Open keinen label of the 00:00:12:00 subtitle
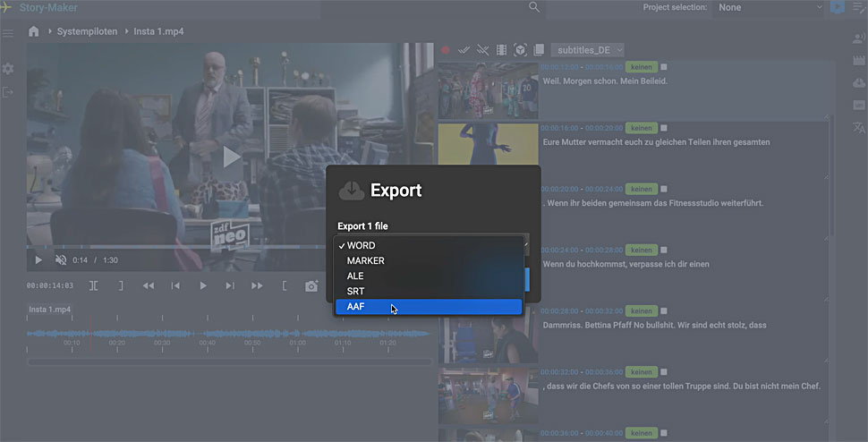Image resolution: width=868 pixels, height=442 pixels. click(x=642, y=67)
